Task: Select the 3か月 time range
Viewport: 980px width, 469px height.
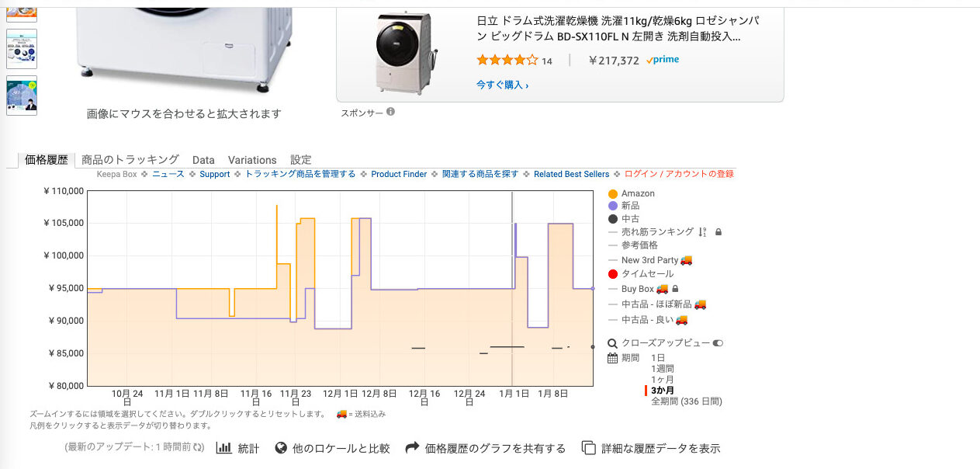Action: 662,391
